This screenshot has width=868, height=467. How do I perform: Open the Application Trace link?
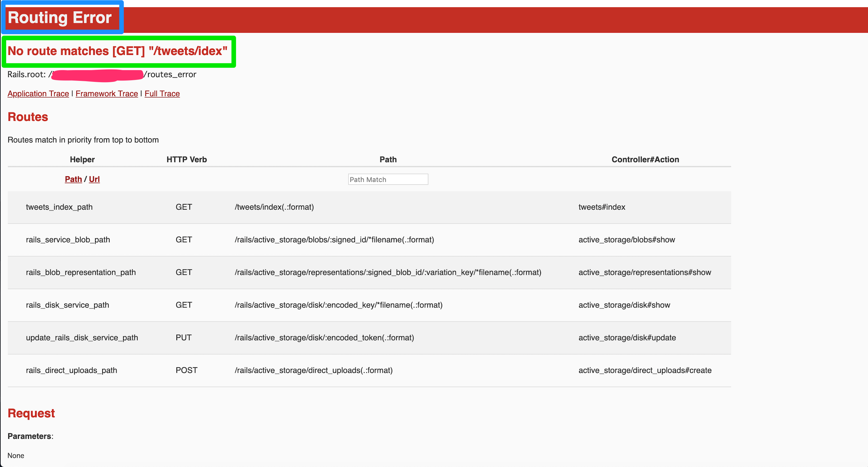click(x=38, y=94)
